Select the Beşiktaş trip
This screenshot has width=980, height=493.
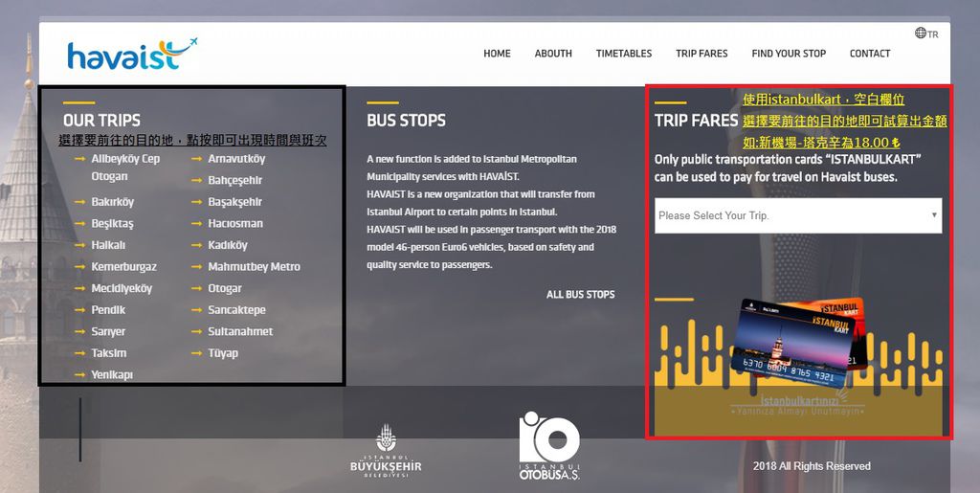point(113,224)
